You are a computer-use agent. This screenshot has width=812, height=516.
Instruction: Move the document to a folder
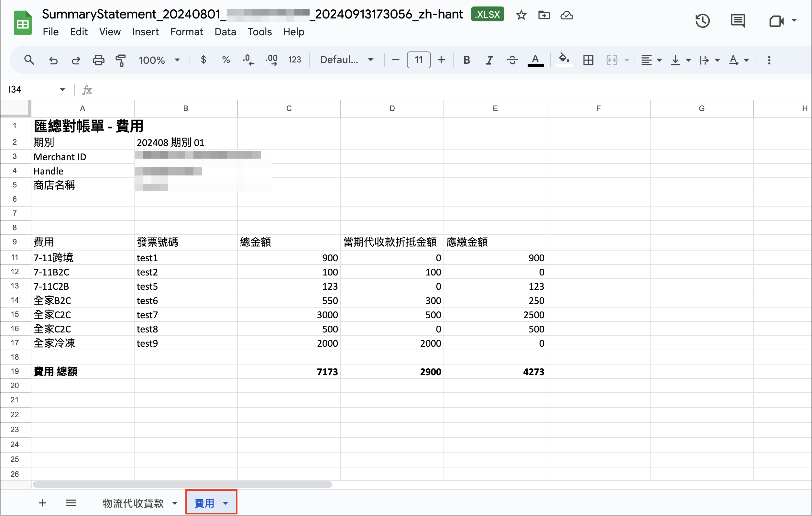tap(543, 15)
